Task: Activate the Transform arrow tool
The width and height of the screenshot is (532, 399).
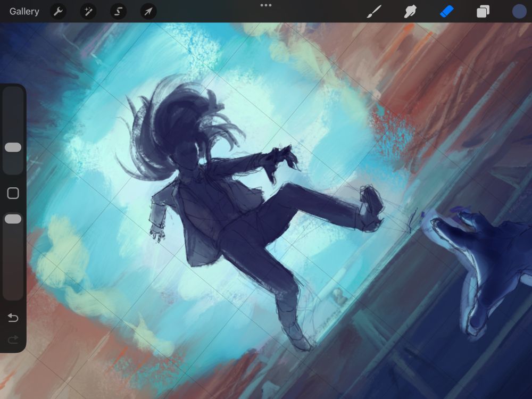Action: [x=148, y=11]
